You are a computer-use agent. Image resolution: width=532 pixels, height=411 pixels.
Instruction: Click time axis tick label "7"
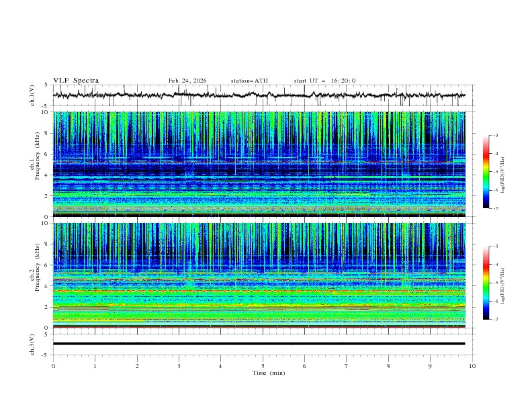pos(347,366)
